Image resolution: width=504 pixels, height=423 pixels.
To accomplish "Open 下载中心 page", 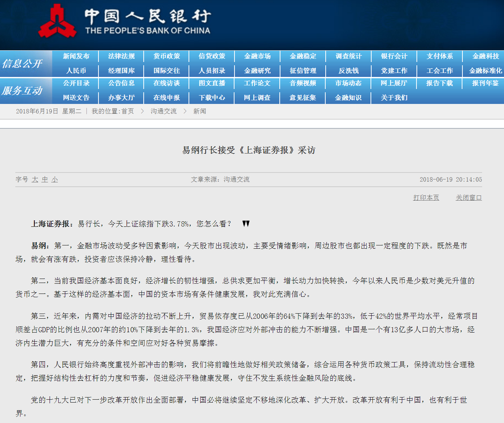I will [x=212, y=98].
